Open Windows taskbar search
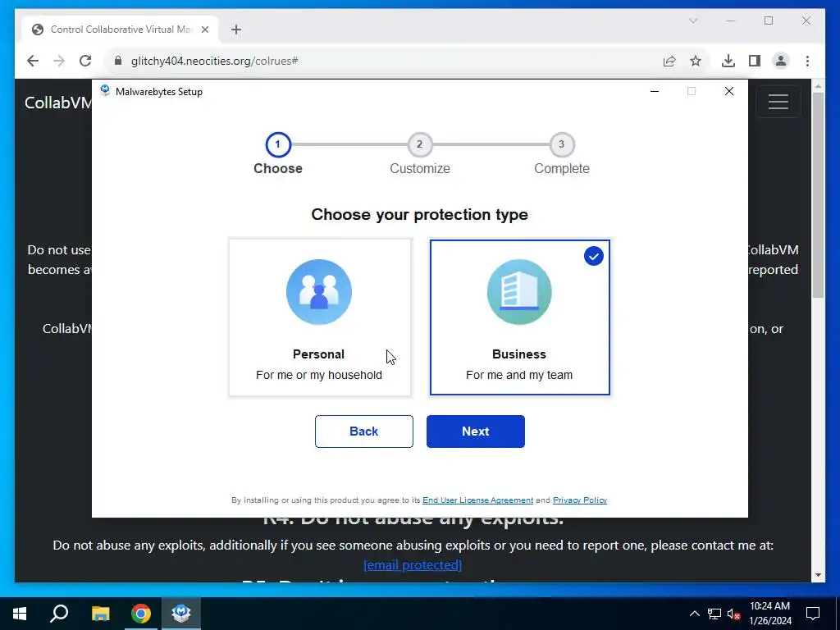 59,614
